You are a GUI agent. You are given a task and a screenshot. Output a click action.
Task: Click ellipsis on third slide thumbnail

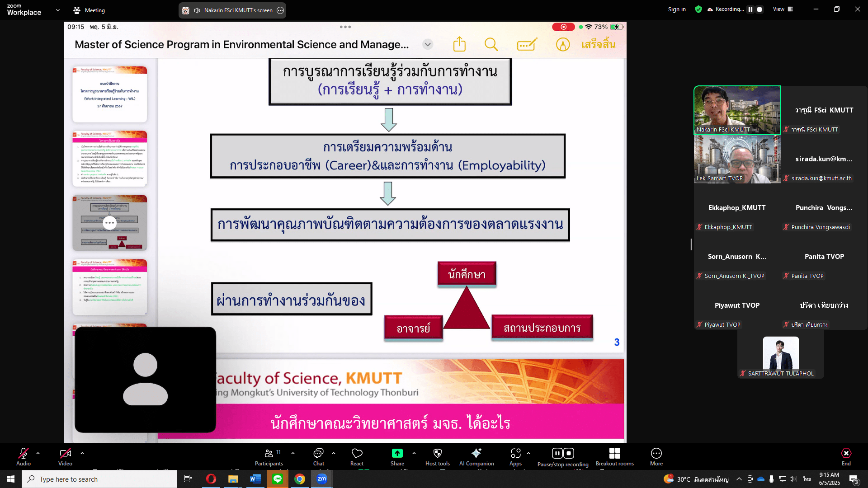[110, 223]
